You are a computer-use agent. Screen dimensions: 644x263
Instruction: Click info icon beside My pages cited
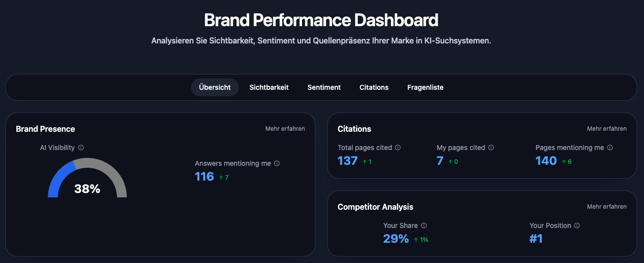pyautogui.click(x=491, y=148)
